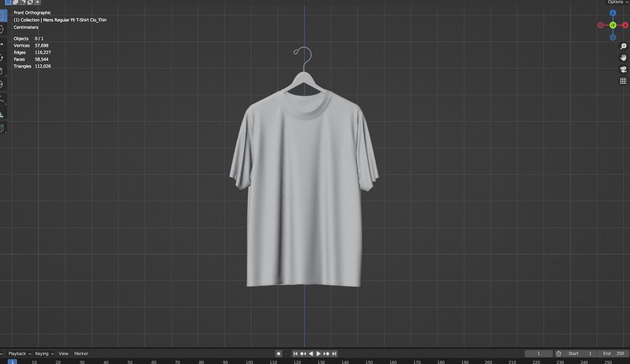Image resolution: width=630 pixels, height=364 pixels.
Task: Click the unlabeled blue negative Z gizmo circle
Action: coord(613,37)
